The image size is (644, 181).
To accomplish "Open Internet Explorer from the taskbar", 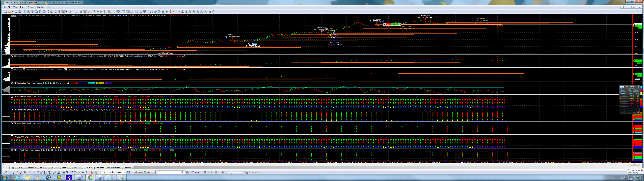I will [x=18, y=178].
